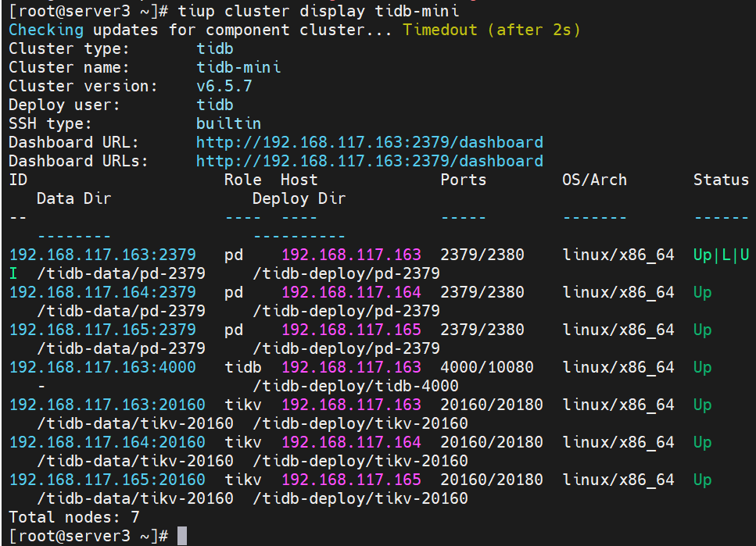This screenshot has height=546, width=756.
Task: Click node ID 192.168.117.163:20160
Action: (107, 405)
